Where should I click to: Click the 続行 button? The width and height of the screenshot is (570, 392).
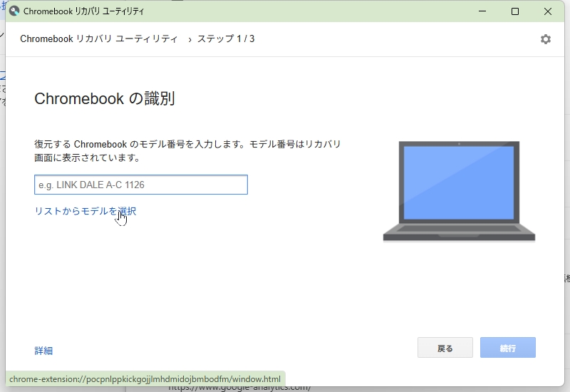507,348
